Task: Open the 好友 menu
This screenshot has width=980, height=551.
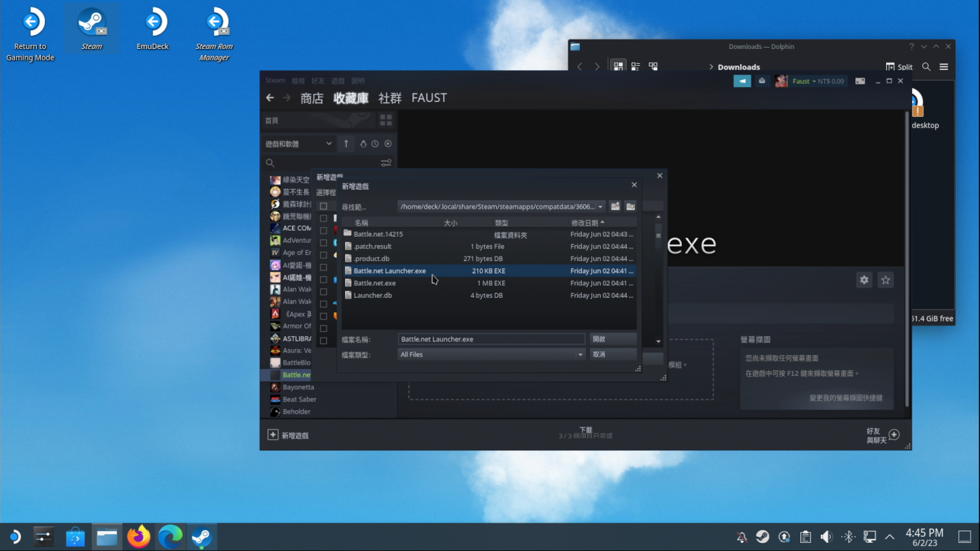Action: coord(318,80)
